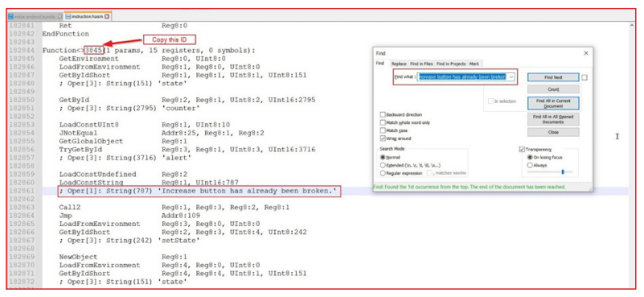Click inside the Find what text field
Image resolution: width=644 pixels, height=297 pixels.
[x=462, y=77]
